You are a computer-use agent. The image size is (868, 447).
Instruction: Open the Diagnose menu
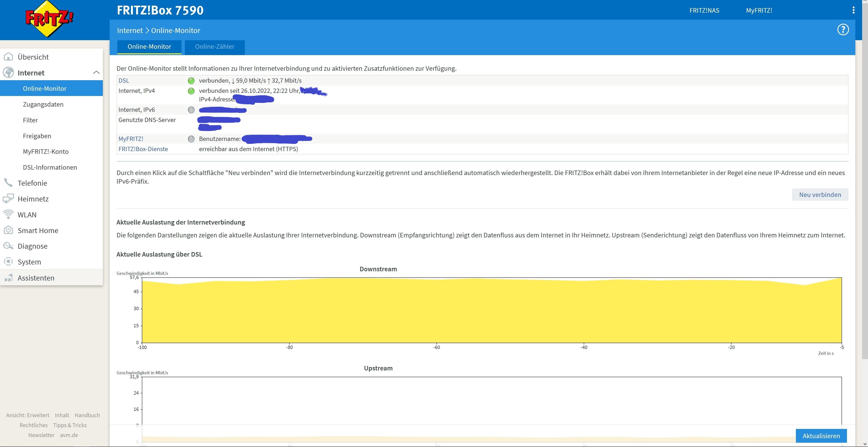[x=32, y=246]
